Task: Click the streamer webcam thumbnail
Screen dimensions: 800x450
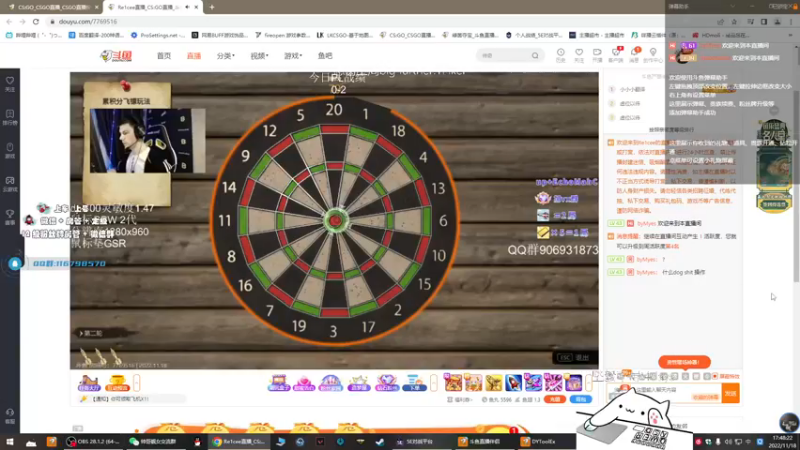Action: (147, 141)
